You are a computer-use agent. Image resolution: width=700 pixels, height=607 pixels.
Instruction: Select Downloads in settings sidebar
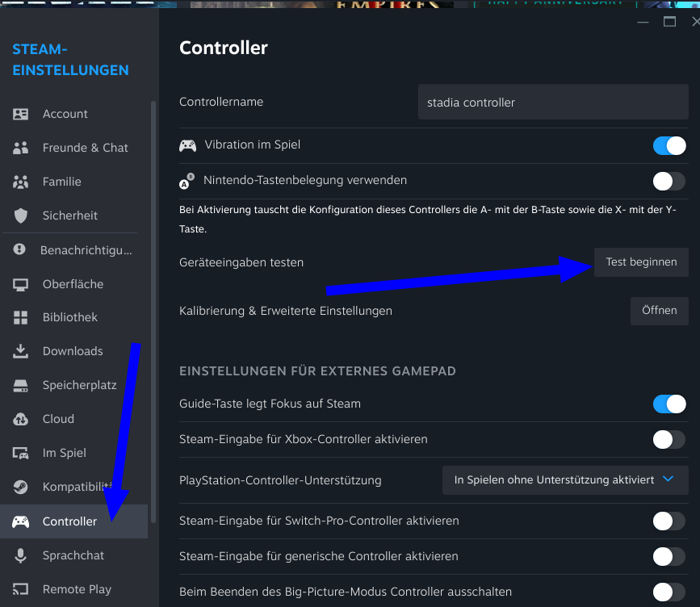point(73,351)
